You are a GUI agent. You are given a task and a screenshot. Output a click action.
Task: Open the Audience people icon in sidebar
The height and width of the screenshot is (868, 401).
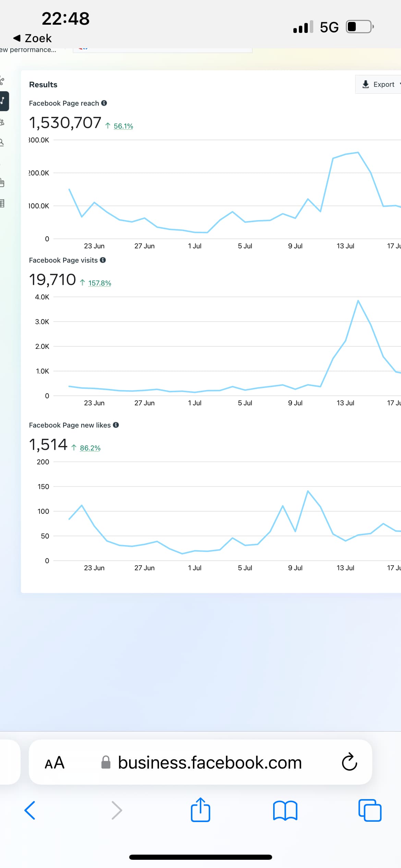(2, 122)
